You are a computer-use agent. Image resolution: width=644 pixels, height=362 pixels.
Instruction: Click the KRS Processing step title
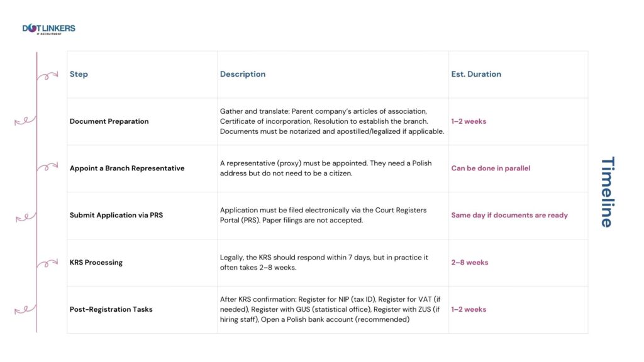click(96, 262)
